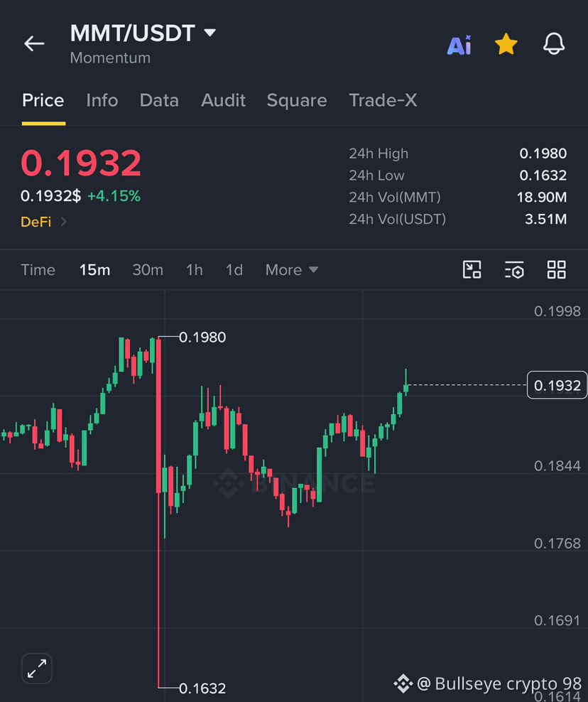Open the Square tab
The image size is (588, 702).
(297, 101)
